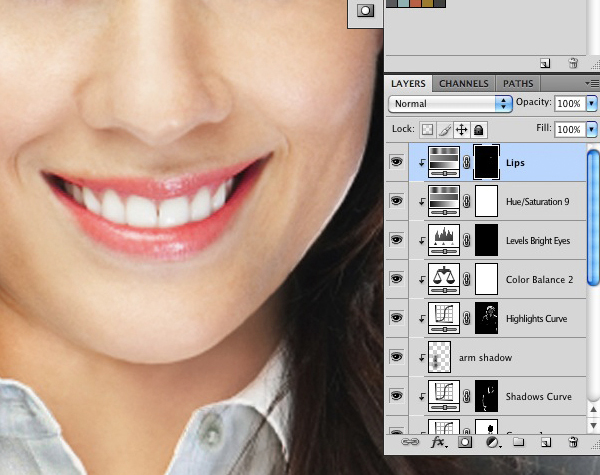
Task: Toggle visibility of arm shadow layer
Action: (x=397, y=357)
